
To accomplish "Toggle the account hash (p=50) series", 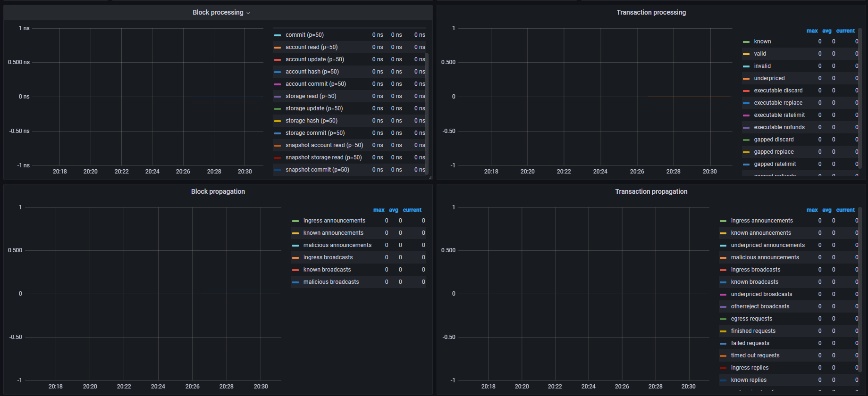I will click(x=312, y=72).
